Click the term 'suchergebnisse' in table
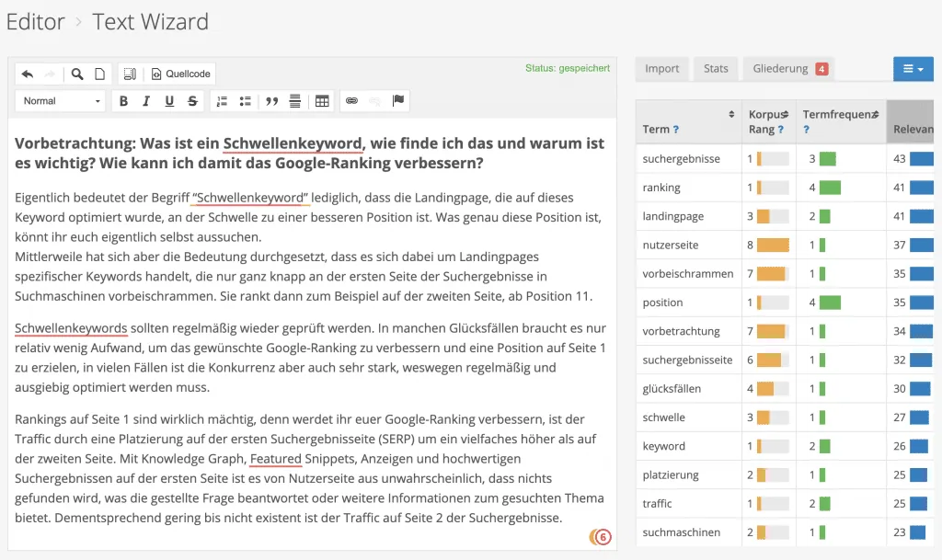This screenshot has width=942, height=560. click(681, 158)
